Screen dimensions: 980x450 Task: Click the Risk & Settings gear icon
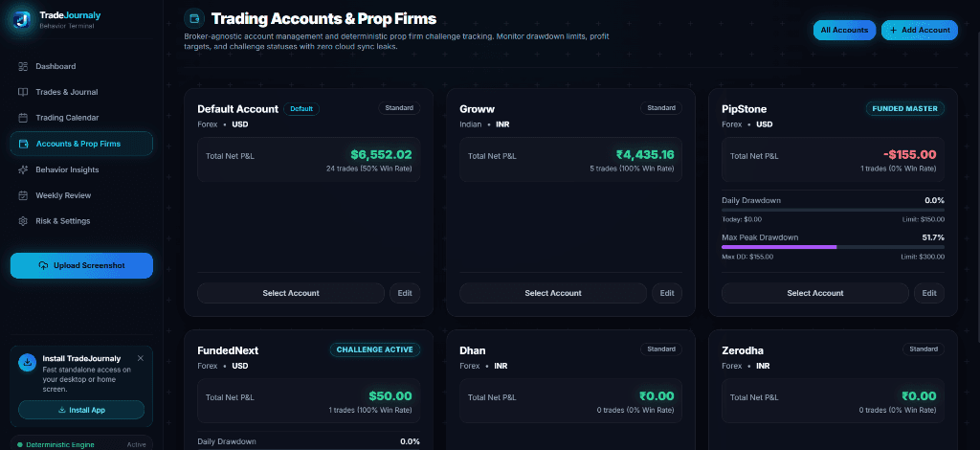pyautogui.click(x=23, y=220)
